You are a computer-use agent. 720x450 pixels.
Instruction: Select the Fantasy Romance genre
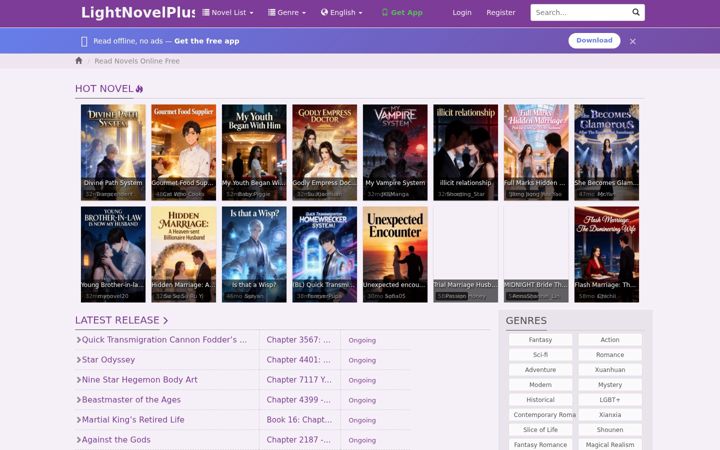point(540,444)
